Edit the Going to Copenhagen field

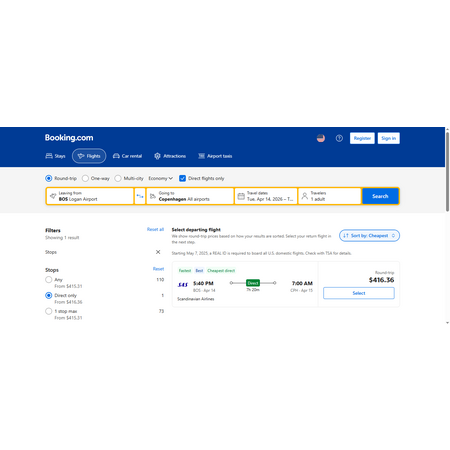pyautogui.click(x=190, y=196)
